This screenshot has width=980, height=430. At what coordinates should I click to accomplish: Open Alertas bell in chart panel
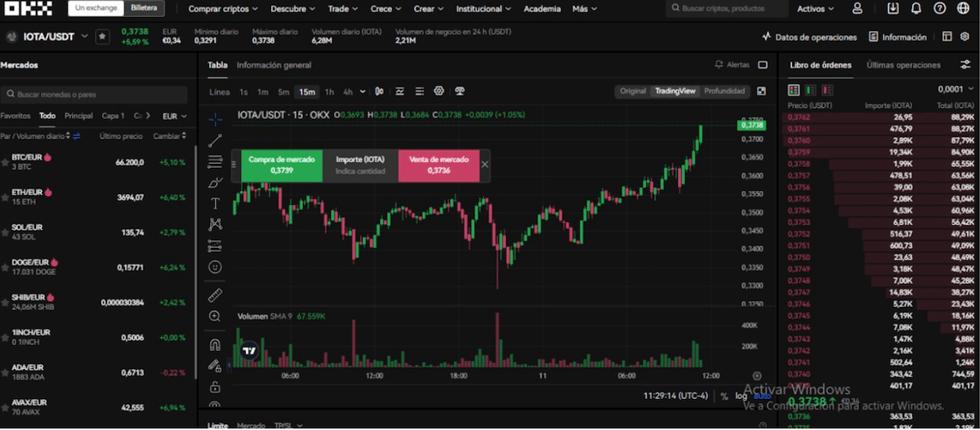point(732,64)
